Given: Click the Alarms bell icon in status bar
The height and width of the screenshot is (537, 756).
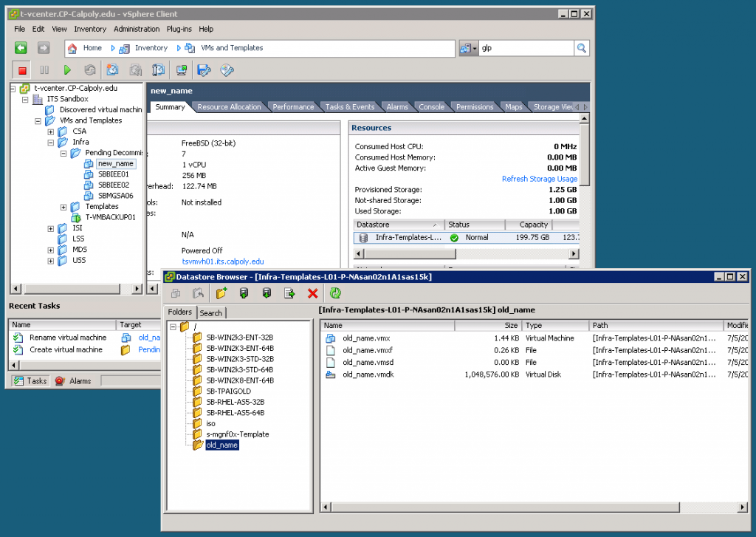Looking at the screenshot, I should [60, 380].
